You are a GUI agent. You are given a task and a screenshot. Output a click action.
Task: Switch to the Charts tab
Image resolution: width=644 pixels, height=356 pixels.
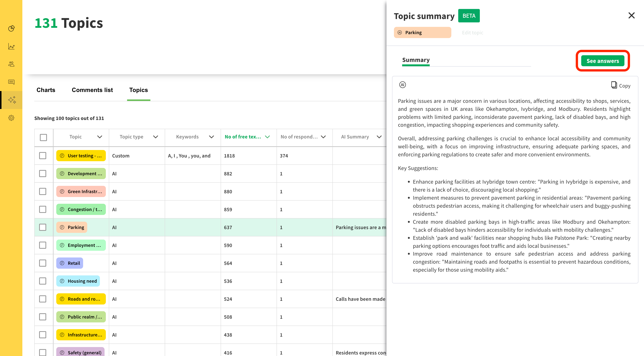(46, 90)
